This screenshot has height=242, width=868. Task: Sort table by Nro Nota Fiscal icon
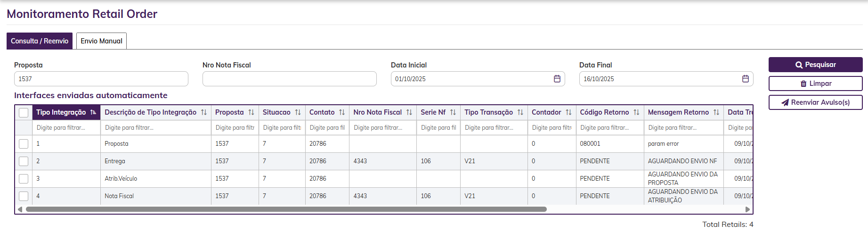tap(409, 112)
